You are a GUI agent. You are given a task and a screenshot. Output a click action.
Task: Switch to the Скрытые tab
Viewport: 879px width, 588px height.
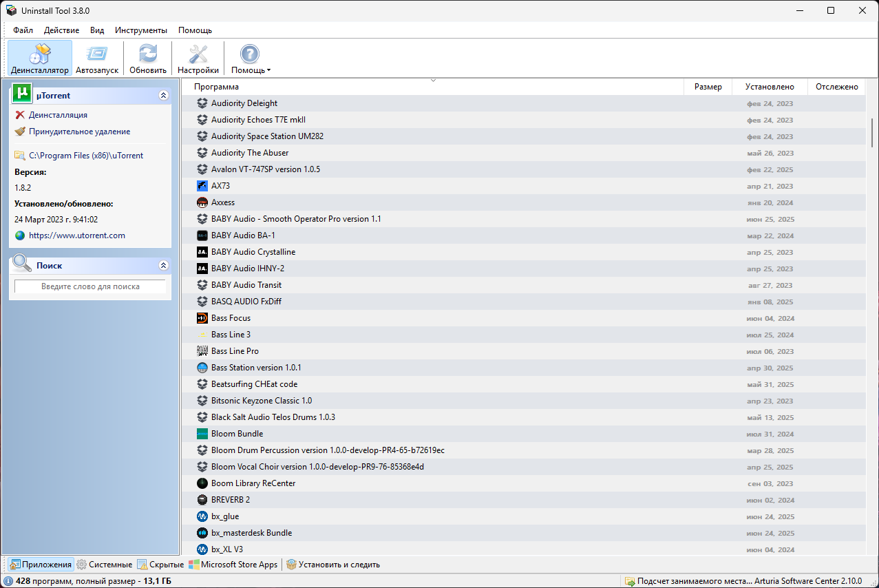pyautogui.click(x=160, y=565)
